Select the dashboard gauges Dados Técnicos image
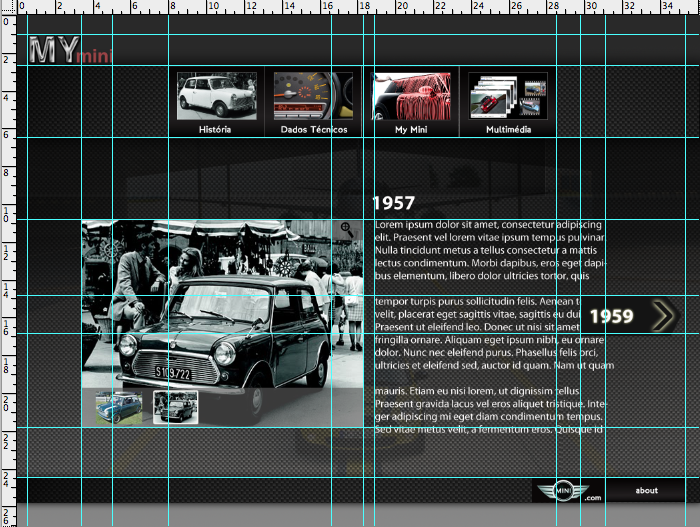Viewport: 700px width, 527px height. click(313, 96)
